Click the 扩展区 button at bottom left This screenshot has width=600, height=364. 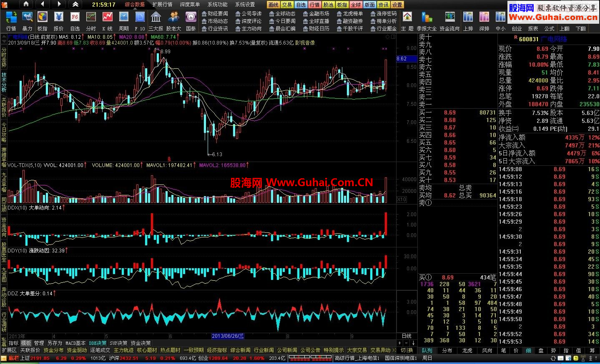9,350
